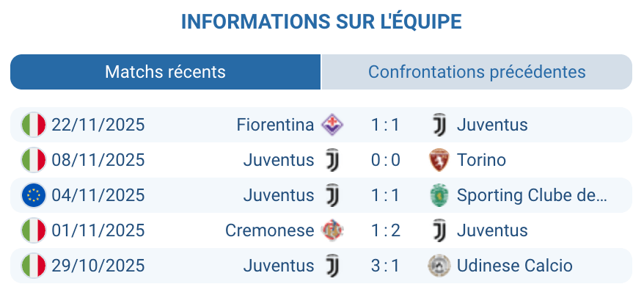Click the Sporting Clube green crest icon
644x295 pixels.
coord(439,195)
